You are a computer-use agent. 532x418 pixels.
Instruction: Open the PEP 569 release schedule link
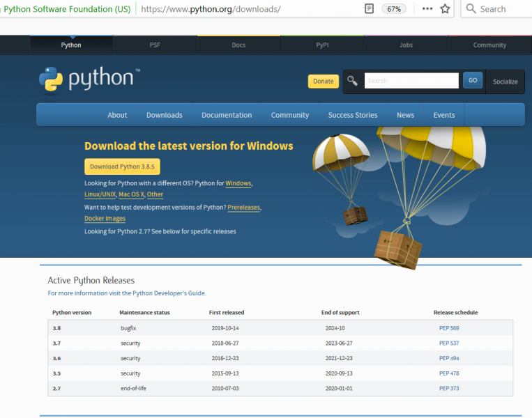point(448,327)
